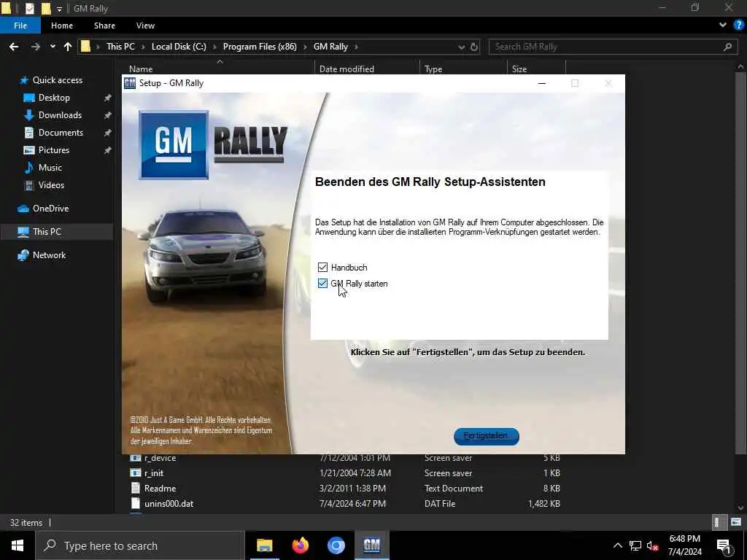Launch Firefox from the taskbar
747x560 pixels.
[300, 545]
